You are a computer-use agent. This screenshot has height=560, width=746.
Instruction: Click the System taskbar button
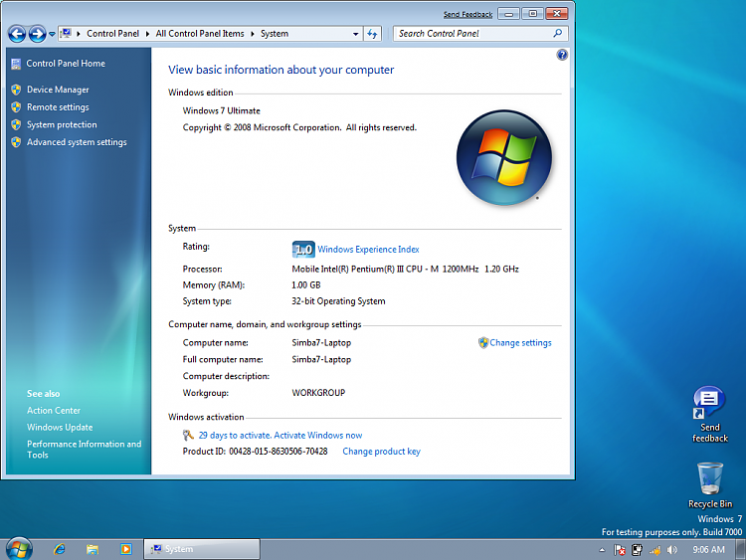tap(202, 549)
